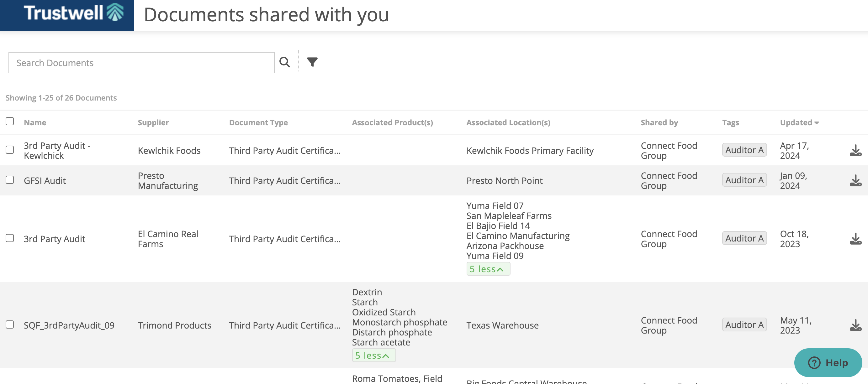Click the Auditor A tag on GFSI Audit row
The image size is (868, 384).
click(744, 180)
